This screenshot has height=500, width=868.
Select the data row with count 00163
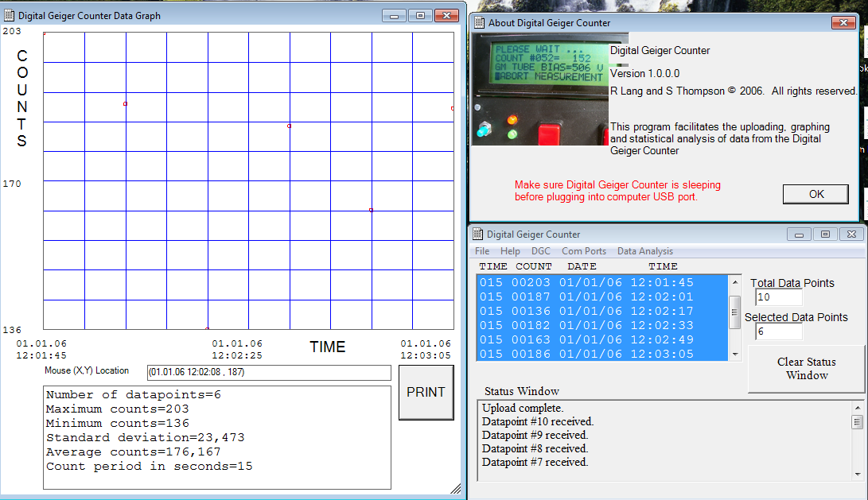pos(602,339)
